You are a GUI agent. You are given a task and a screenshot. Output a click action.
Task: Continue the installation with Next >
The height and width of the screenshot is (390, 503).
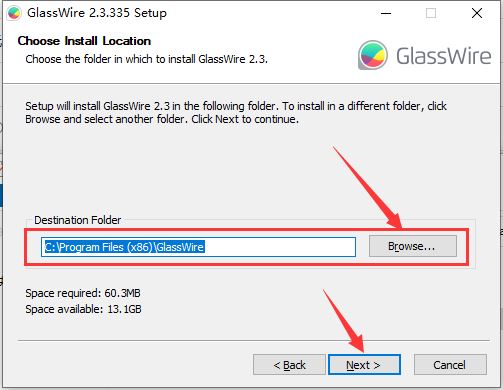coord(364,365)
